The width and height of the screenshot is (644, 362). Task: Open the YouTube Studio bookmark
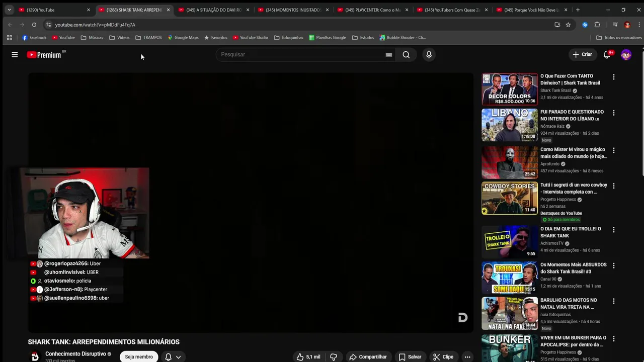click(251, 37)
